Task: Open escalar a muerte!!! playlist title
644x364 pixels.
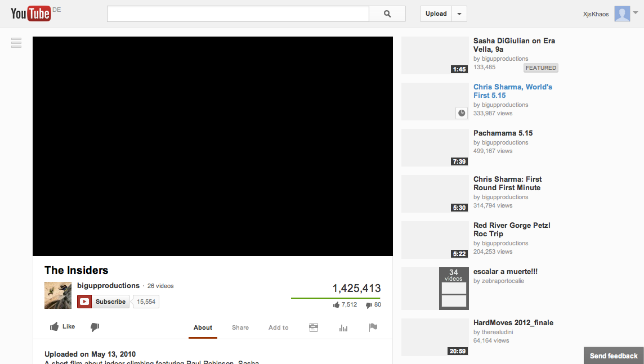Action: pos(505,272)
